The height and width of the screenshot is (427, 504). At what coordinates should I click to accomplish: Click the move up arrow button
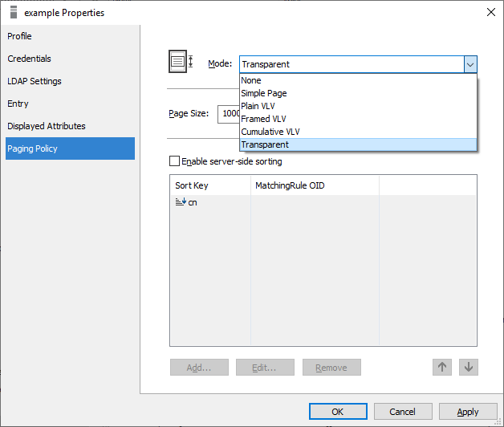click(x=441, y=367)
